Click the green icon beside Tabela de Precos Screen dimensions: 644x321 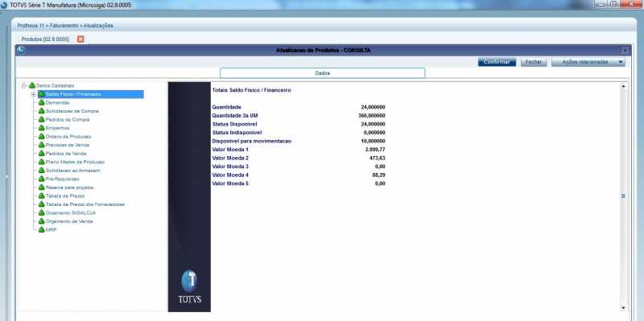42,195
